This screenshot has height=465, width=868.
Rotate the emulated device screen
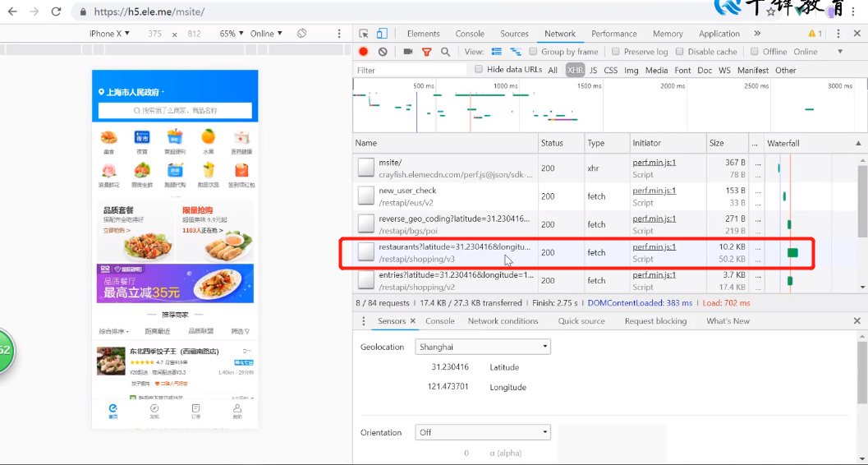pyautogui.click(x=301, y=33)
